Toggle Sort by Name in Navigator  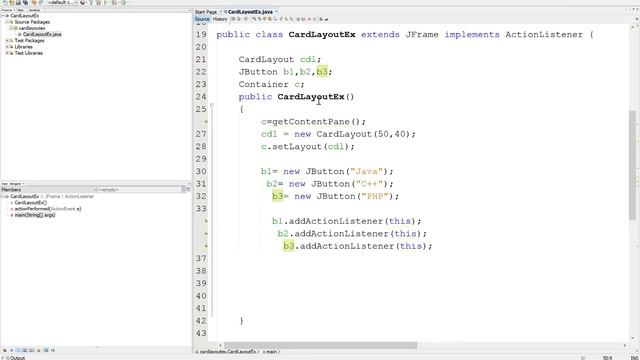pos(46,350)
